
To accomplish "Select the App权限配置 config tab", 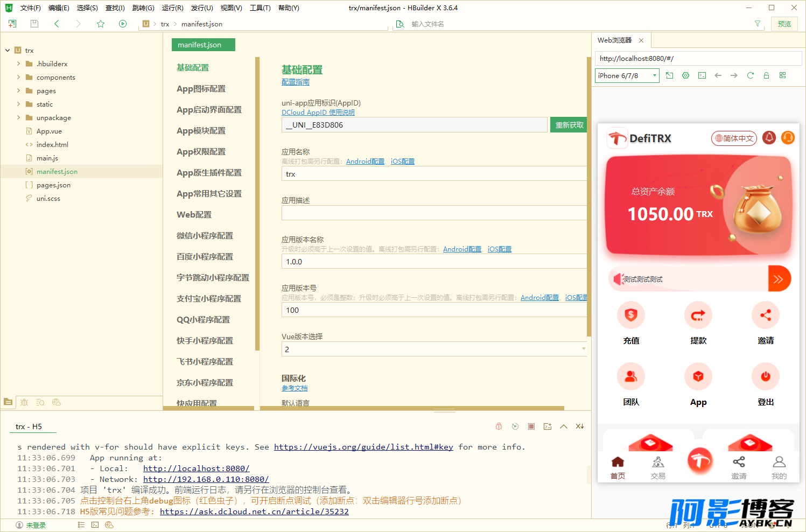I will [201, 152].
